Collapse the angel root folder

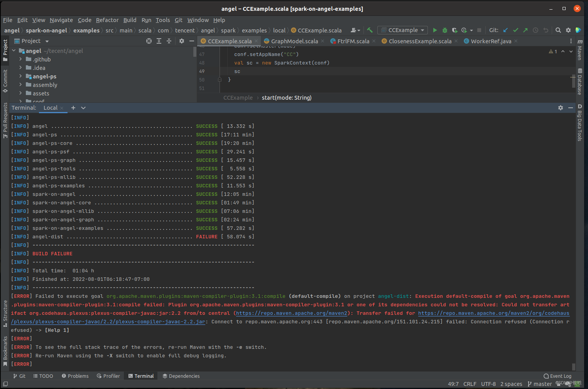14,51
